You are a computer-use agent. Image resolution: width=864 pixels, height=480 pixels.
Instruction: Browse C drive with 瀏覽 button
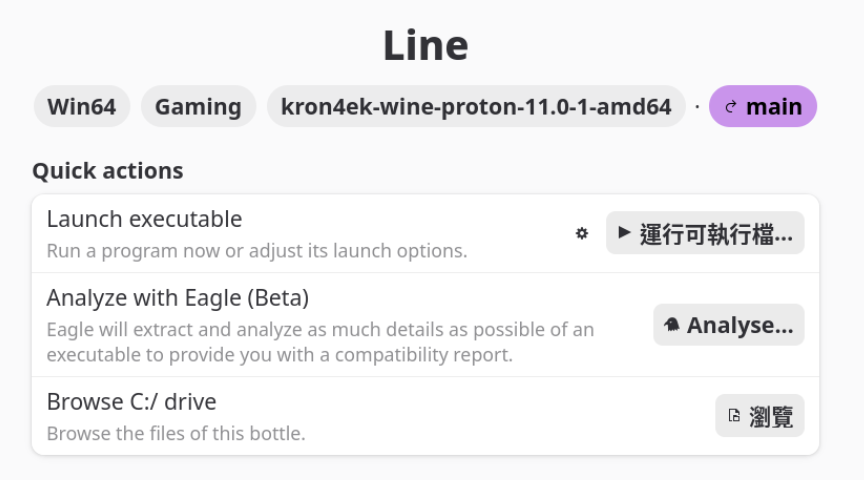760,416
